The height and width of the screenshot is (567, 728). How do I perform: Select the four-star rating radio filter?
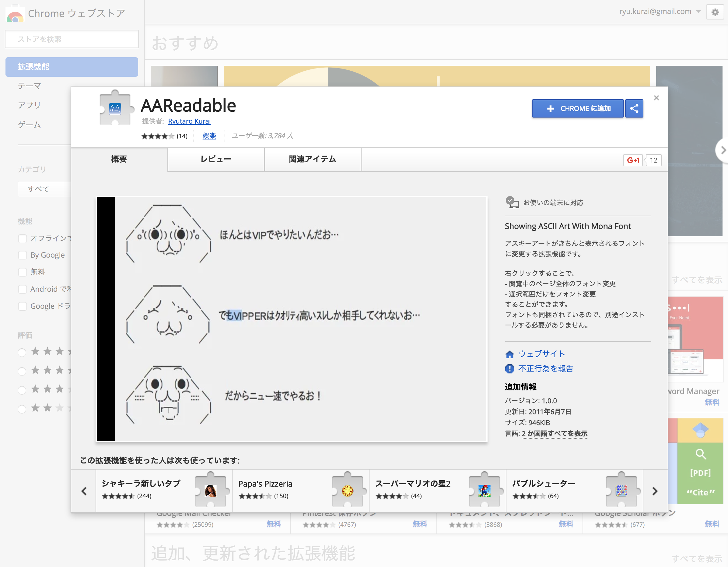[22, 371]
